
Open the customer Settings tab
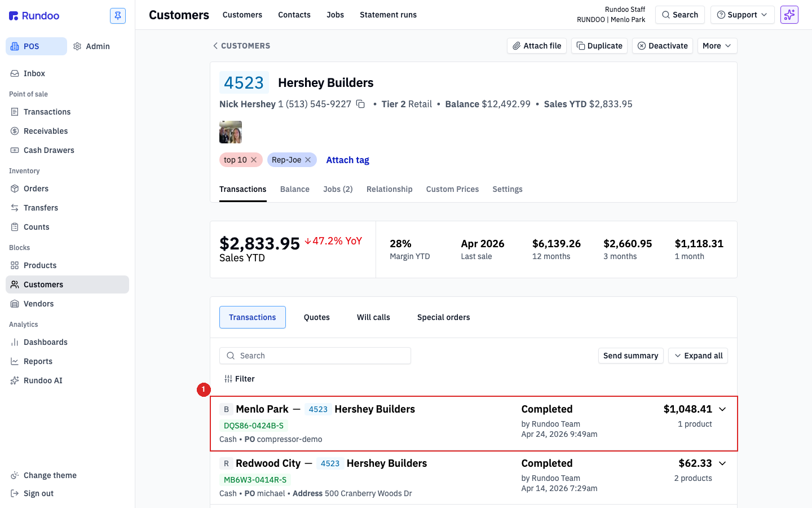507,189
